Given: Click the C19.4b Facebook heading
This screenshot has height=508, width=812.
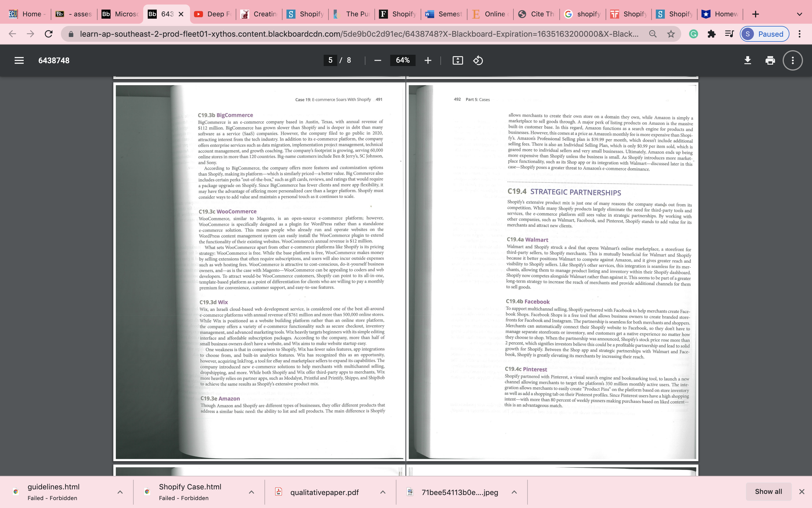Looking at the screenshot, I should click(528, 302).
